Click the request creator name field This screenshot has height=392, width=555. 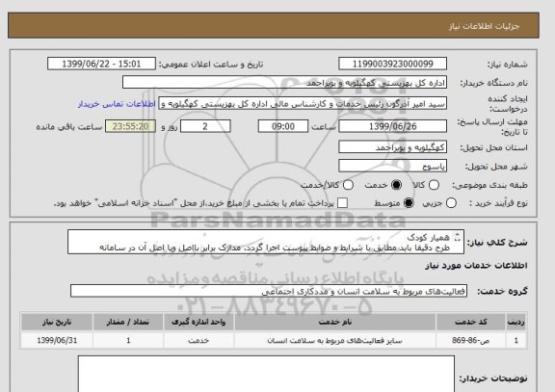click(x=303, y=104)
